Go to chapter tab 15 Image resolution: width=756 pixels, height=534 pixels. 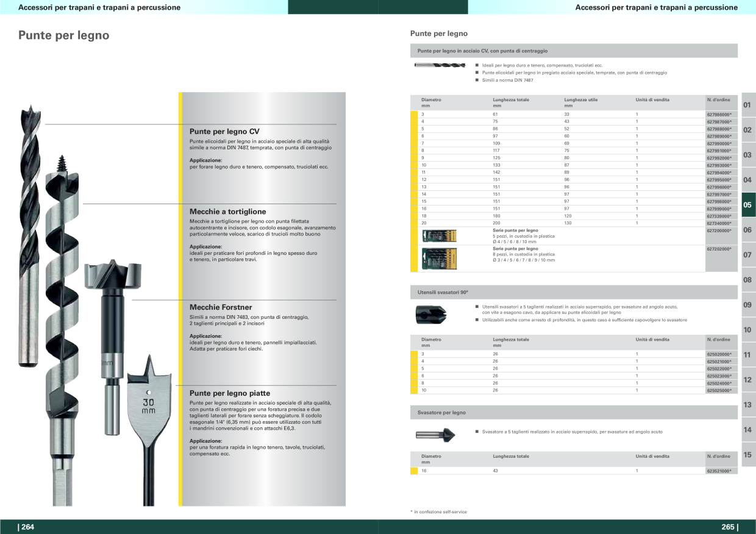[748, 455]
